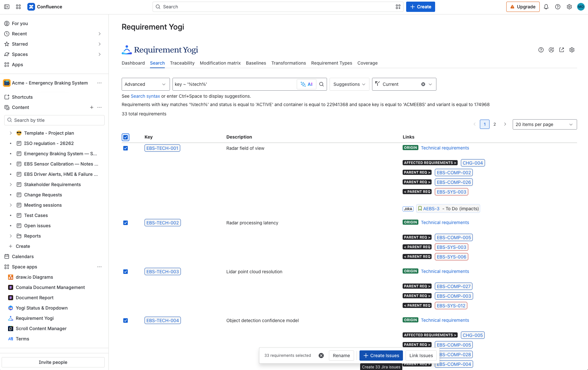Run the search with the magnifier icon
Viewport: 588px width, 370px height.
(322, 84)
